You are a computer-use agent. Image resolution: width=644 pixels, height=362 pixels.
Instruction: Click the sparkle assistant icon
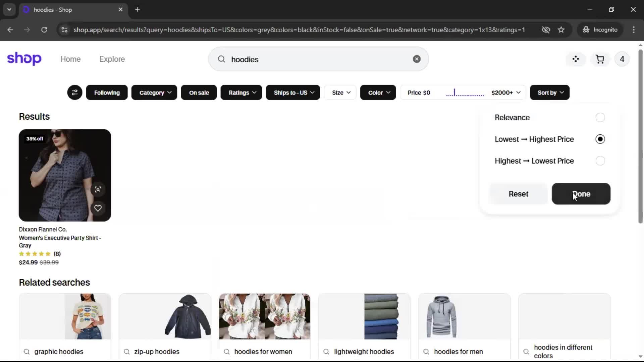tap(576, 59)
